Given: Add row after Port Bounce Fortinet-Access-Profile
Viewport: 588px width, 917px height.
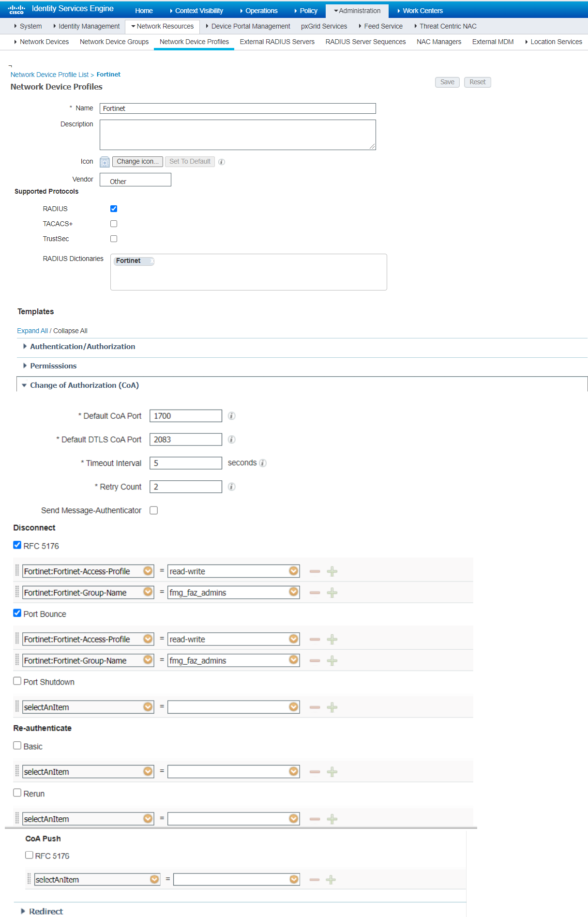Looking at the screenshot, I should [332, 640].
